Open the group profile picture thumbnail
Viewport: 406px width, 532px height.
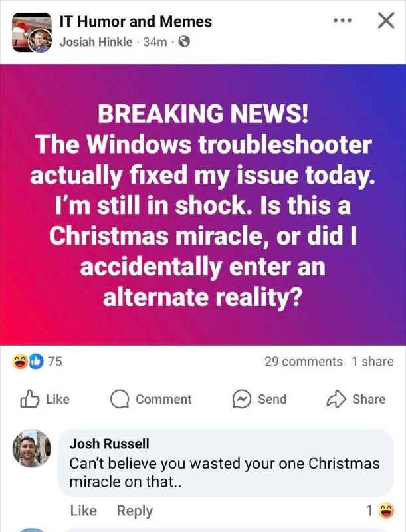click(32, 32)
